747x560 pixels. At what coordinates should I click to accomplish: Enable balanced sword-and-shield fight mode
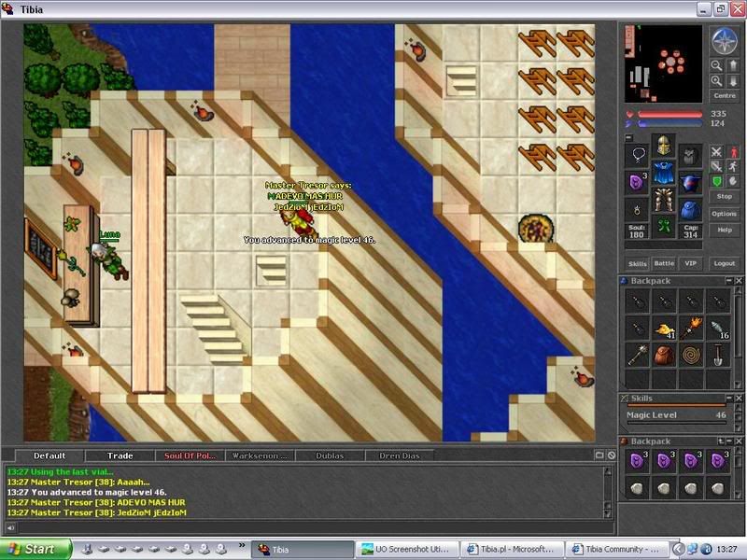click(716, 166)
